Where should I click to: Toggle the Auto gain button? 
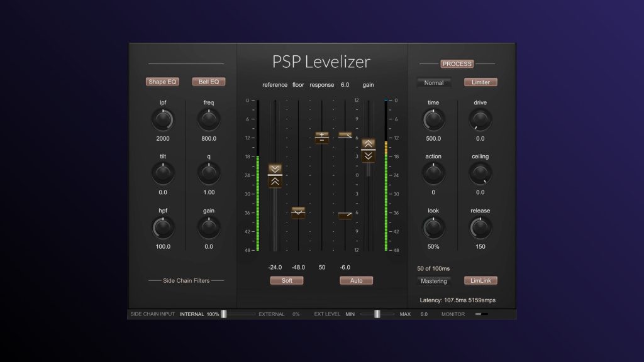click(x=356, y=281)
